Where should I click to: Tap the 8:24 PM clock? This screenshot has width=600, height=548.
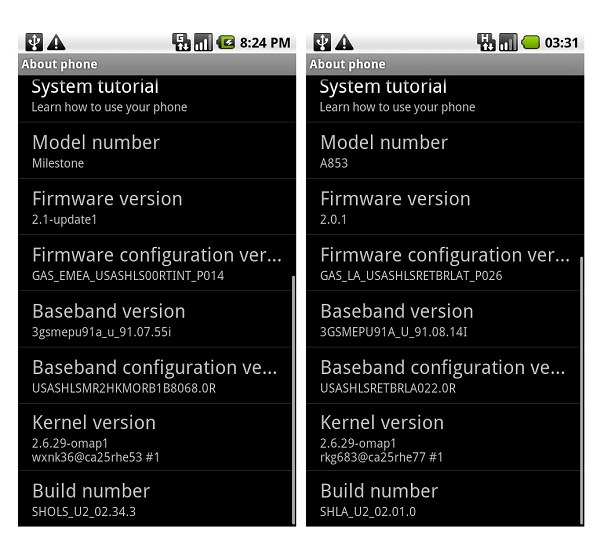(267, 42)
